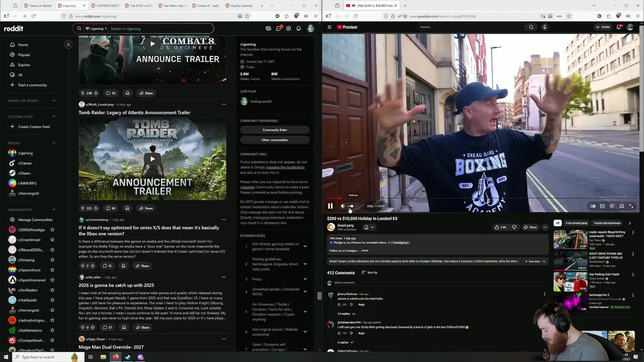Go to Popular in the Reddit sidebar
644x362 pixels.
click(x=24, y=55)
